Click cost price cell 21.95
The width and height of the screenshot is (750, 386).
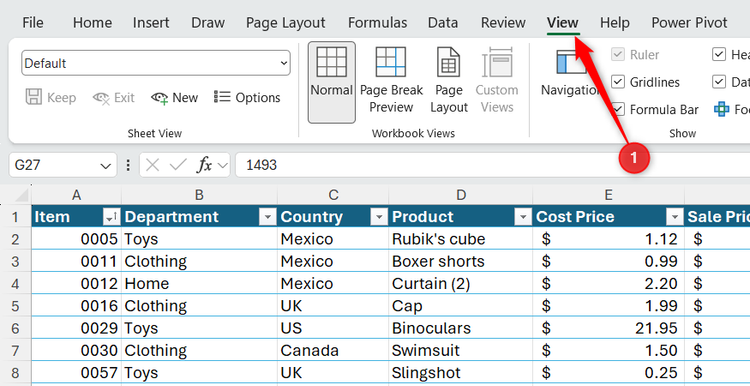click(608, 328)
